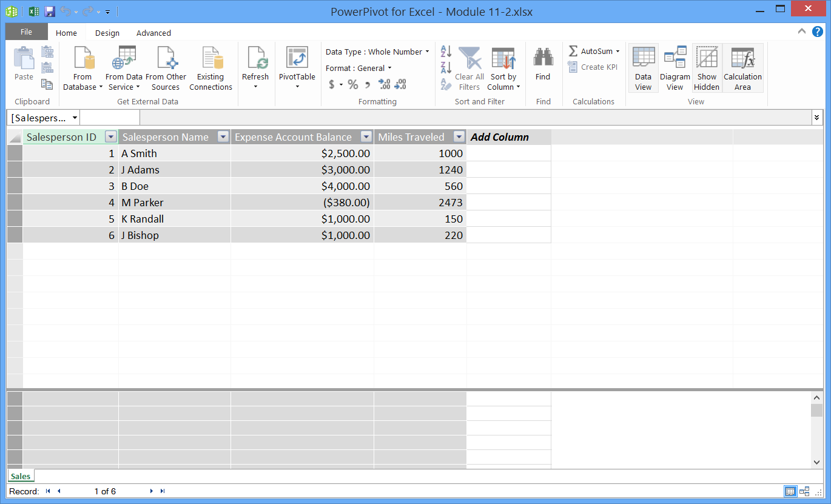This screenshot has width=831, height=504.
Task: Sort ascending with the AZ icon
Action: [446, 51]
